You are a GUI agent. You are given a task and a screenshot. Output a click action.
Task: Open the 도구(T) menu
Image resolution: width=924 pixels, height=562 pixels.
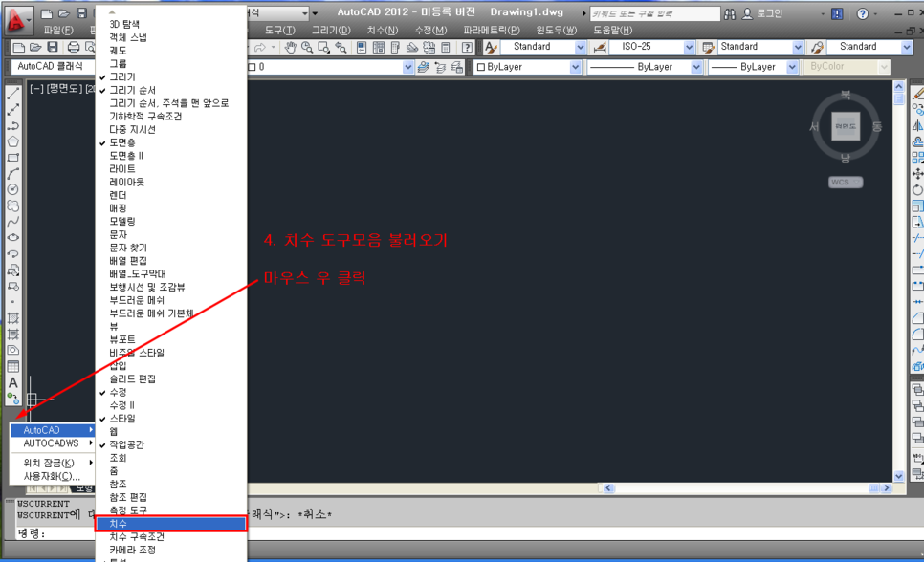tap(280, 30)
